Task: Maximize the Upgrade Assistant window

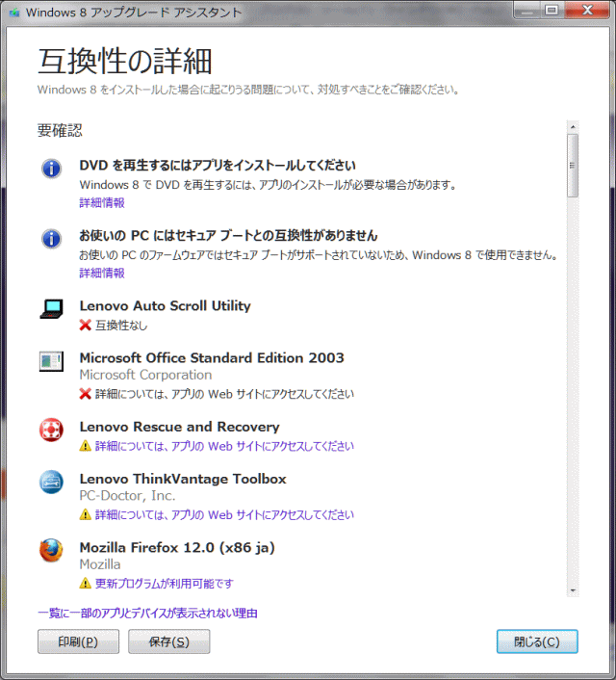Action: tap(552, 10)
